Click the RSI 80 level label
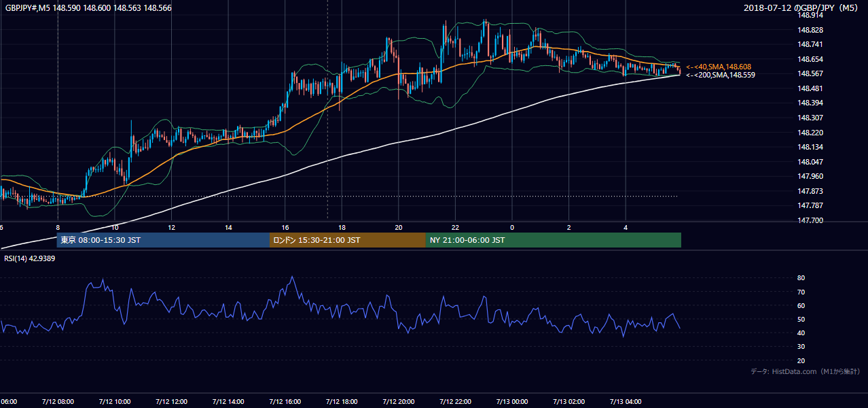The width and height of the screenshot is (868, 408). (x=801, y=278)
